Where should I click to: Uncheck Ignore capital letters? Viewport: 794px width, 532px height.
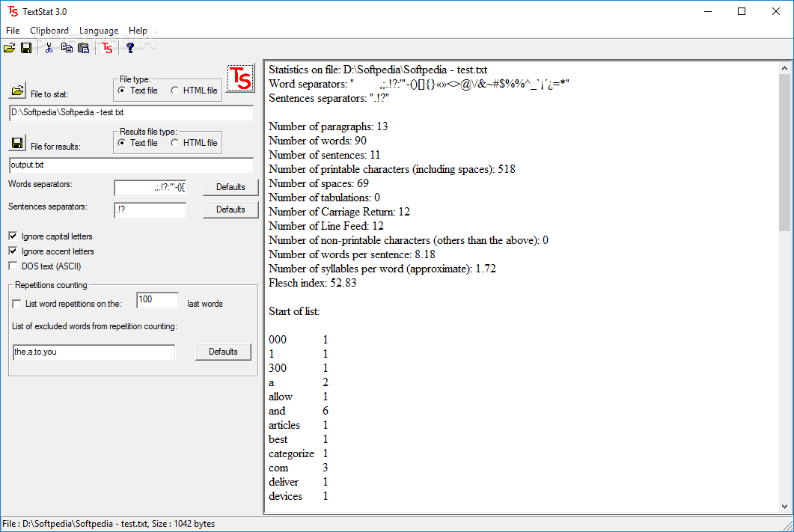13,236
